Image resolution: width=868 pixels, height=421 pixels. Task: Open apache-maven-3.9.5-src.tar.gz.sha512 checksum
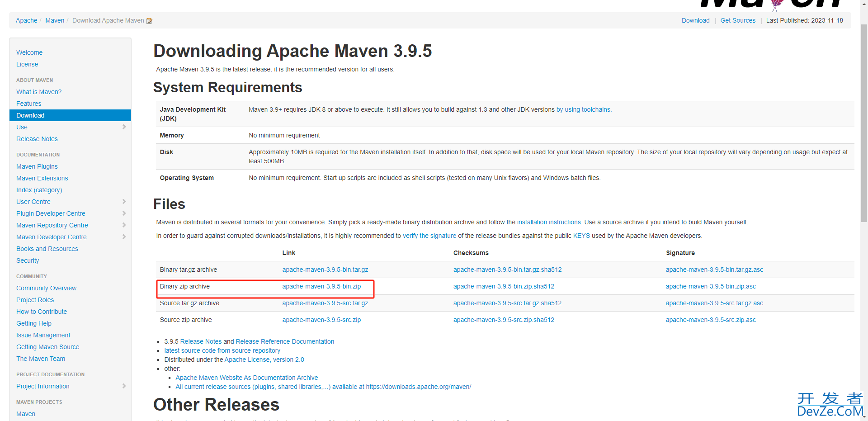507,303
